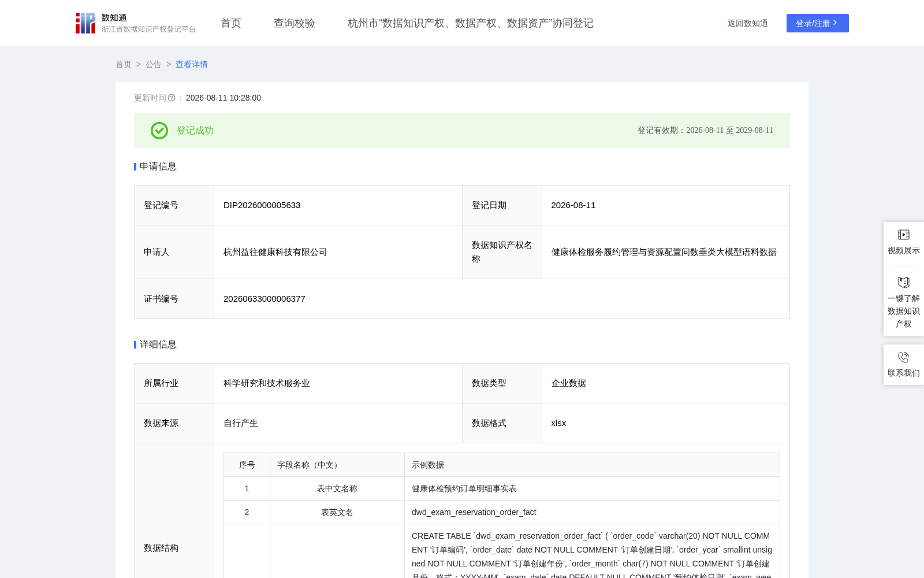924x578 pixels.
Task: Click the CREATE TABLE sample text
Action: coord(592,555)
